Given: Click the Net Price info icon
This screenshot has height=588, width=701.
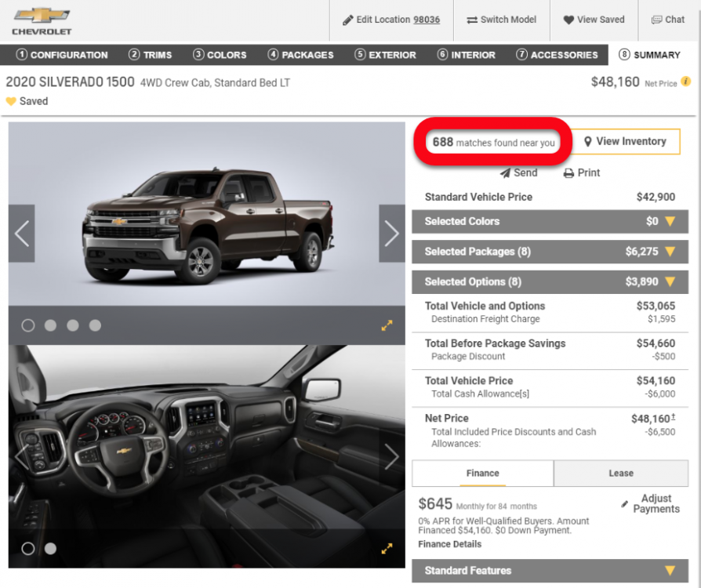Looking at the screenshot, I should [x=686, y=82].
